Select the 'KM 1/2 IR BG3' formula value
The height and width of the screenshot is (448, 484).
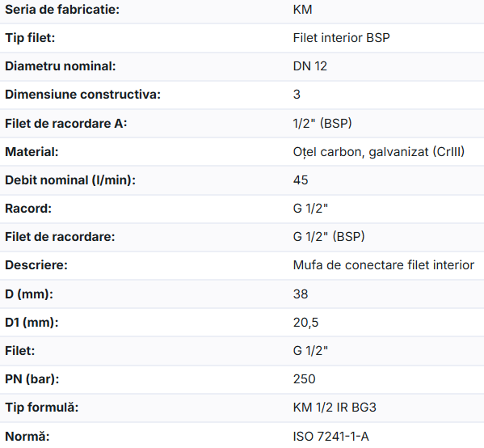(x=335, y=408)
